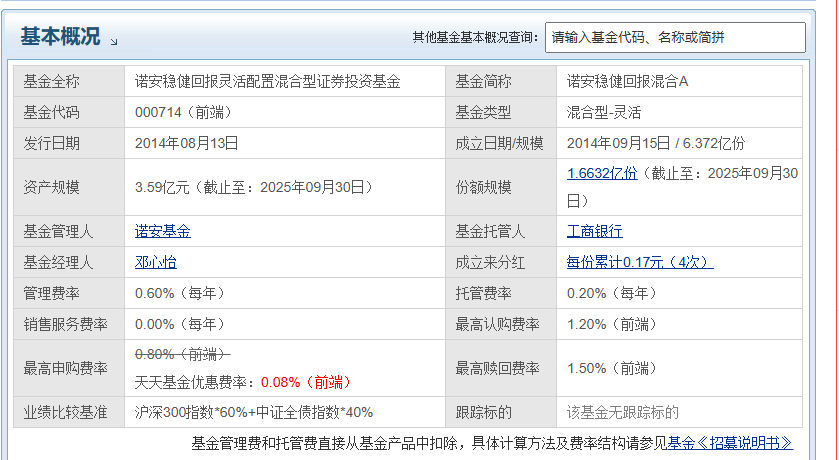The width and height of the screenshot is (839, 460).
Task: Select the text 该基金无跟踪标的
Action: point(623,412)
